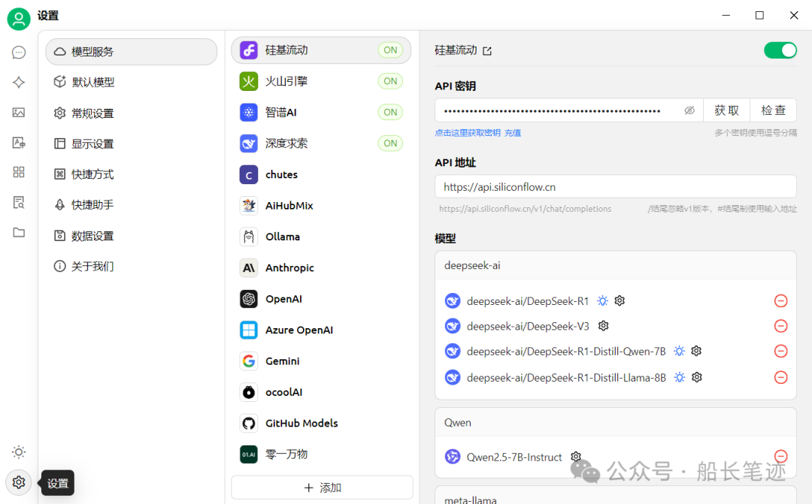This screenshot has width=812, height=504.
Task: Open 默认模型 settings section
Action: point(132,82)
